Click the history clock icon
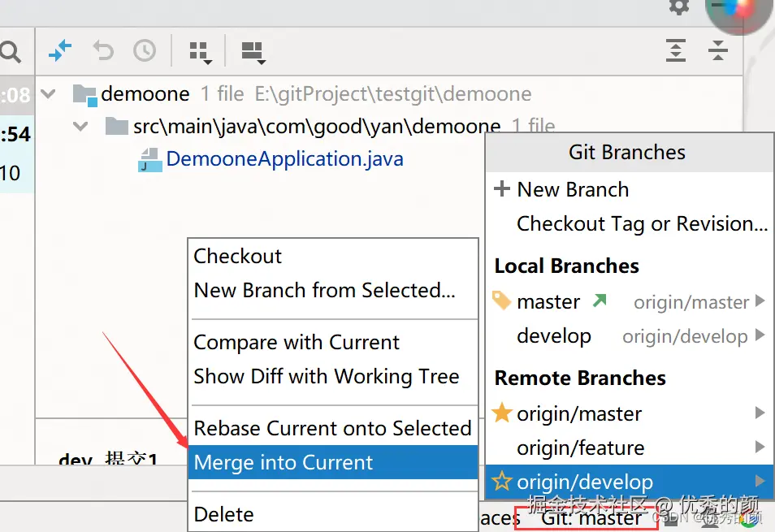This screenshot has height=532, width=775. [x=145, y=51]
